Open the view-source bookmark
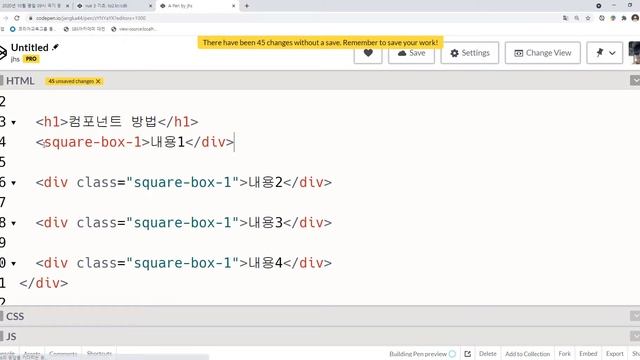640x360 pixels. tap(133, 29)
